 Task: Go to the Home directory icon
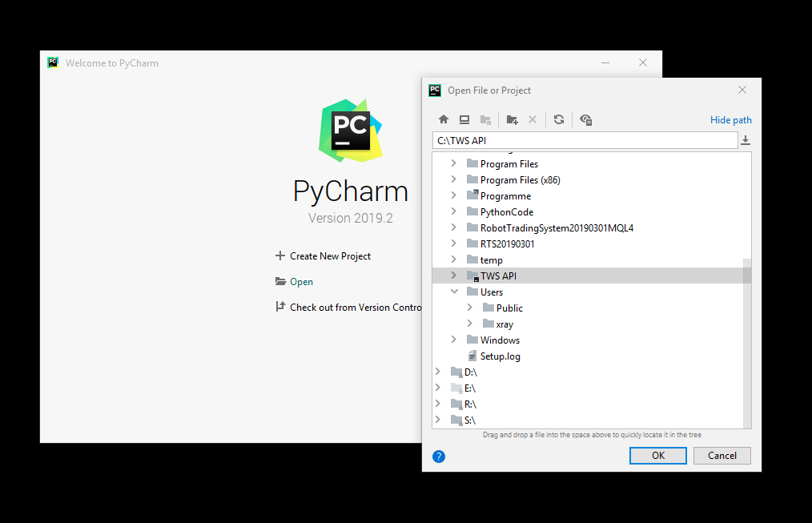coord(444,119)
